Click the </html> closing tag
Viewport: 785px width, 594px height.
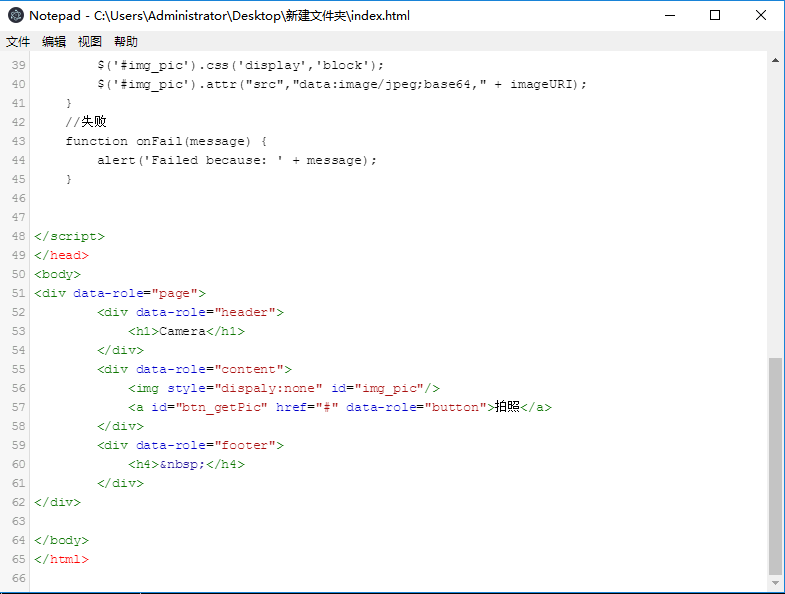pos(62,559)
